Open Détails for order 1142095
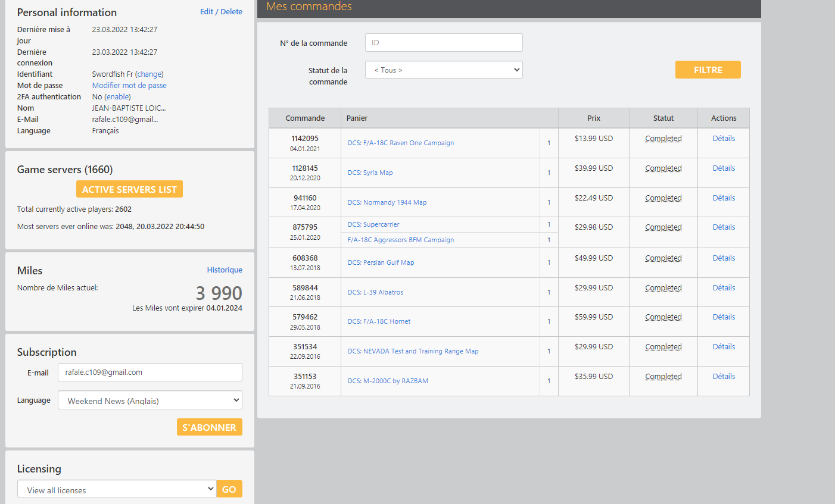Screen dimensions: 835x504 (724, 139)
